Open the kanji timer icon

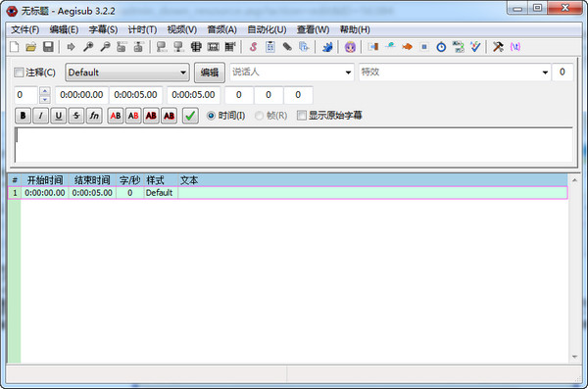click(459, 47)
